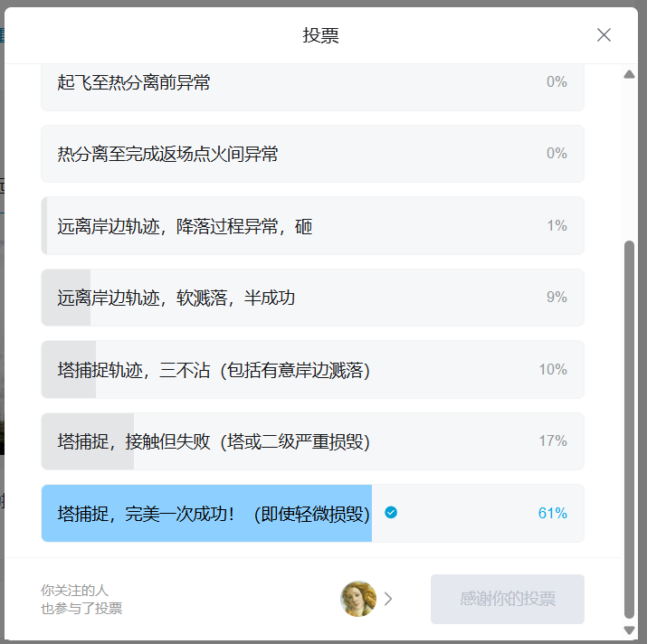The width and height of the screenshot is (647, 644).
Task: Select option 起飞至热分离前异常
Action: 312,88
